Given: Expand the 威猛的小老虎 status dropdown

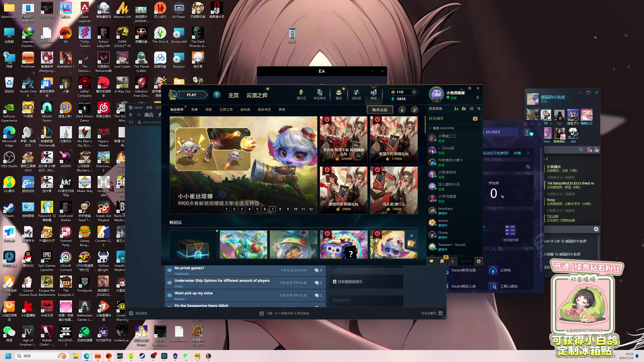Looking at the screenshot, I should coord(568,97).
